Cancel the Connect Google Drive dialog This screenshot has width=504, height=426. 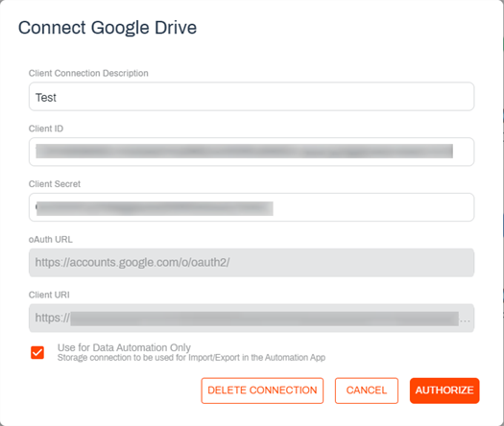[367, 390]
